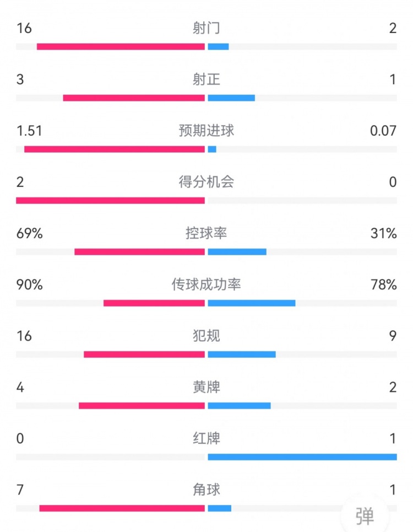Select the 角球 label
Image resolution: width=413 pixels, height=532 pixels.
click(x=206, y=490)
